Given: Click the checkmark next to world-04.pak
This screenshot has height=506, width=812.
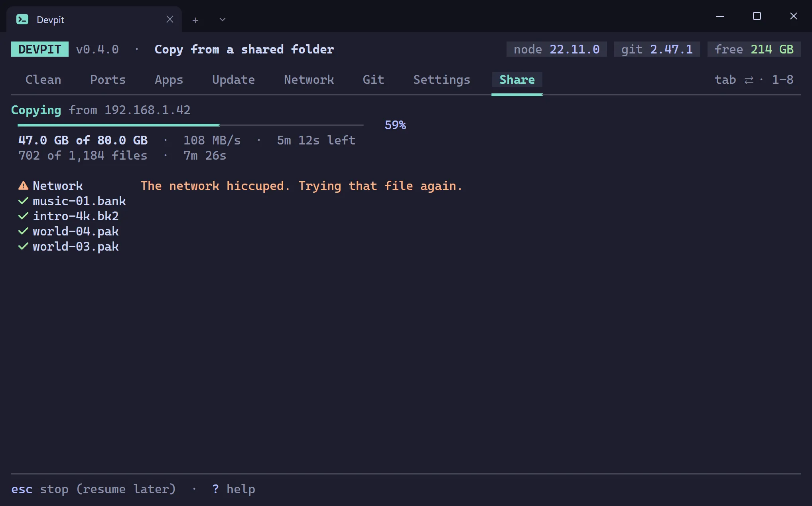Looking at the screenshot, I should 23,231.
